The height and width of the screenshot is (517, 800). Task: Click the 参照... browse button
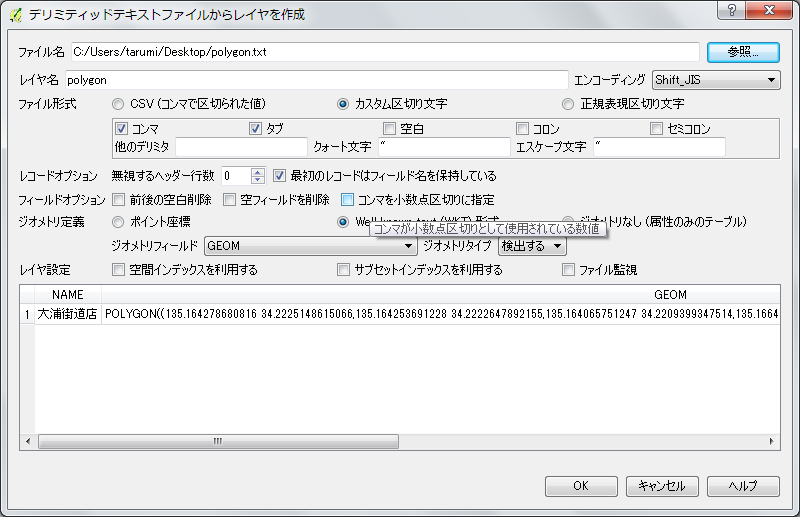743,51
